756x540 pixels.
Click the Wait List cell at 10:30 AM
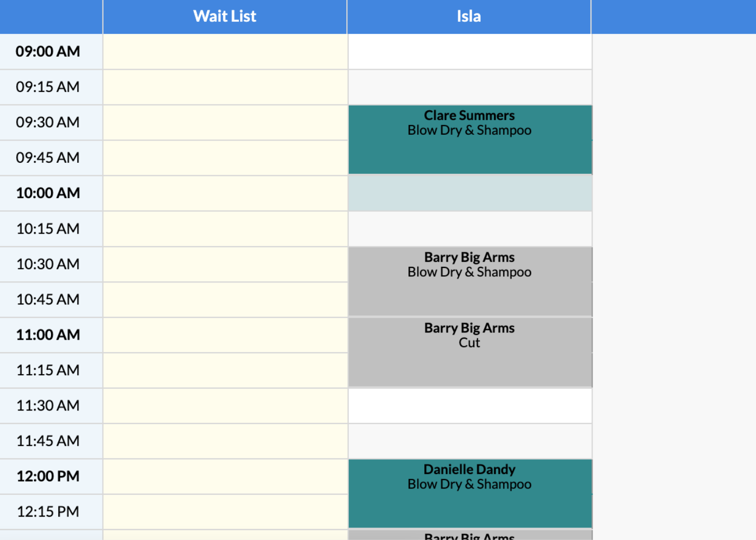[x=224, y=264]
